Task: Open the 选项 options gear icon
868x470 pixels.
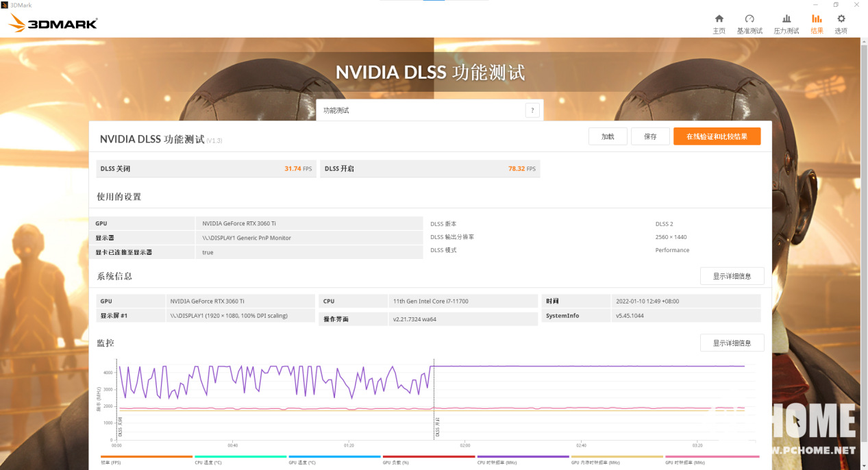Action: (x=841, y=23)
